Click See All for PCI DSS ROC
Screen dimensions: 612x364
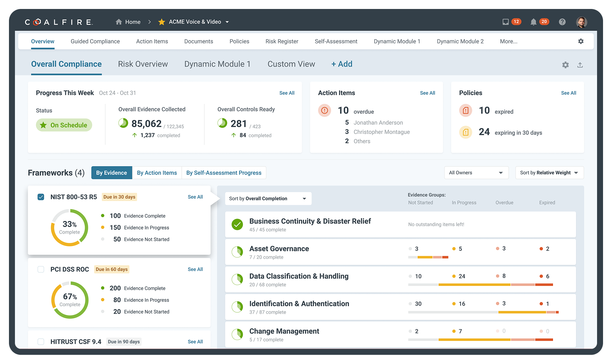tap(195, 269)
